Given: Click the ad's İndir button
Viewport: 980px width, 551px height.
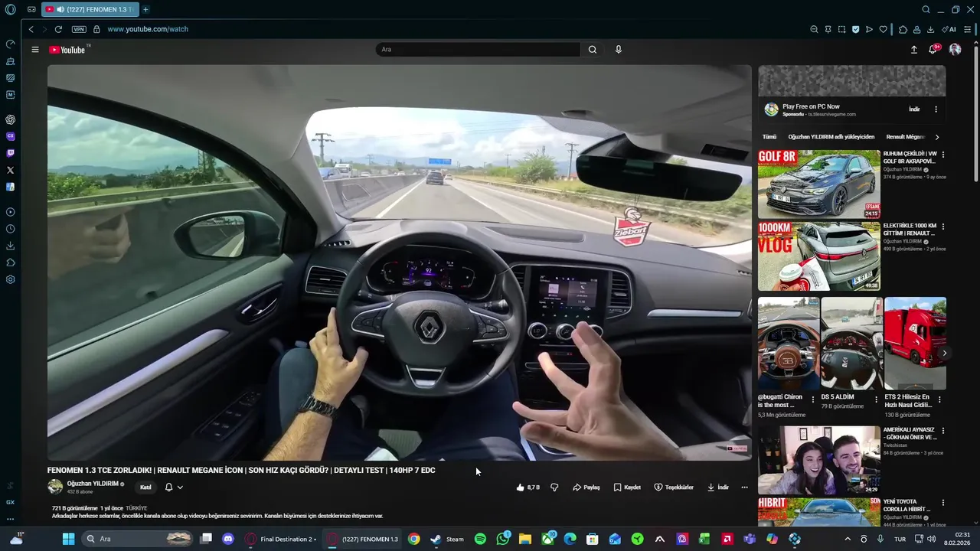Looking at the screenshot, I should [x=914, y=109].
